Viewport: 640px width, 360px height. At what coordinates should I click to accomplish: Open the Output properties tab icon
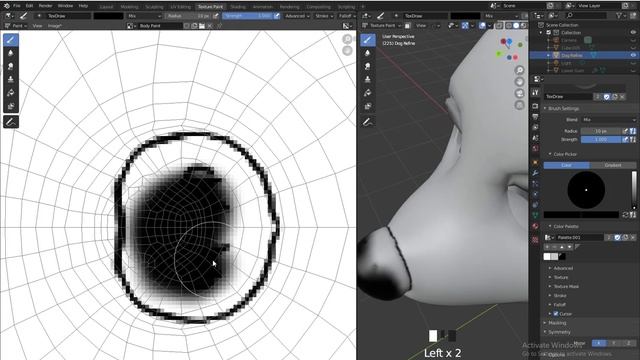[535, 117]
